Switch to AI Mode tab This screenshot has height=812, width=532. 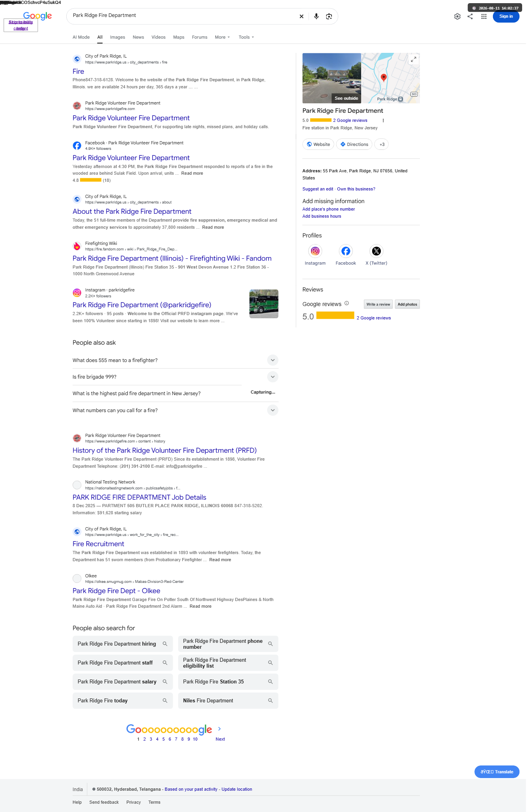[x=81, y=37]
